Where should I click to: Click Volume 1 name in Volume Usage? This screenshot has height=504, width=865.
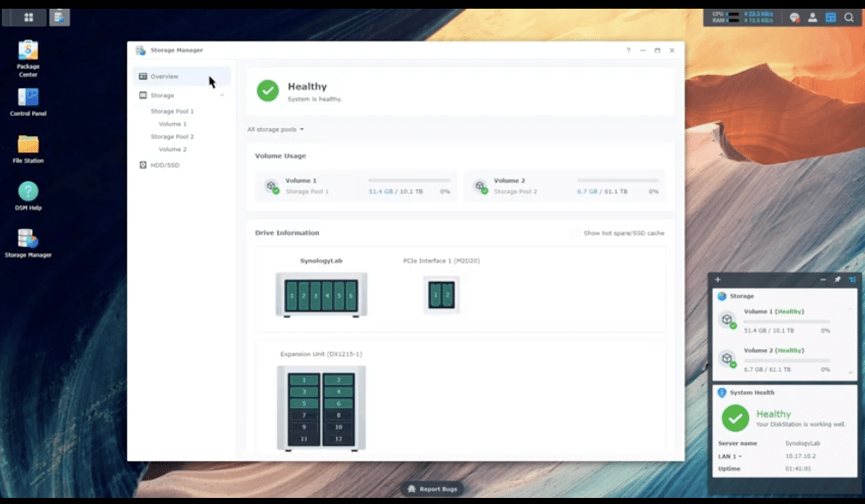coord(301,181)
